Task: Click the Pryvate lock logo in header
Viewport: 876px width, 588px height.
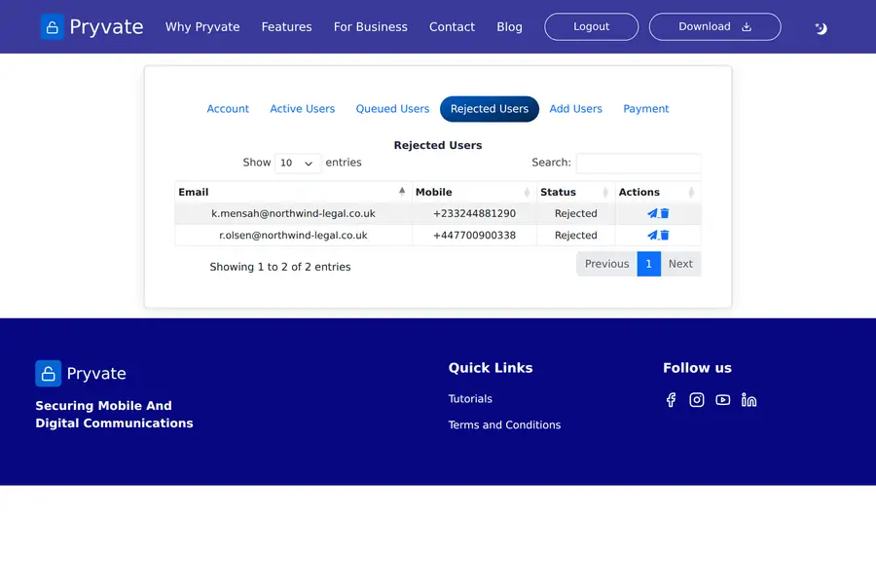Action: (52, 27)
